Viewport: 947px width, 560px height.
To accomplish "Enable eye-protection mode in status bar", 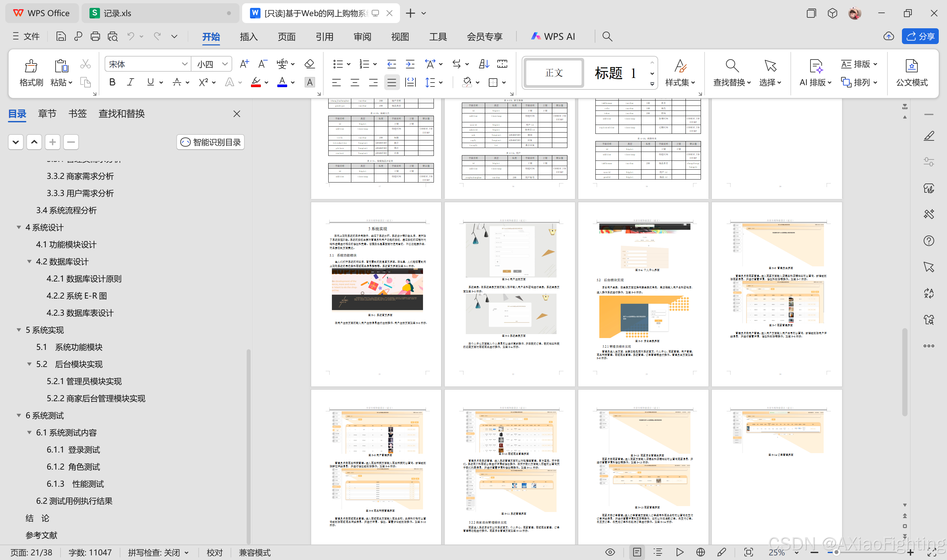I will 610,552.
